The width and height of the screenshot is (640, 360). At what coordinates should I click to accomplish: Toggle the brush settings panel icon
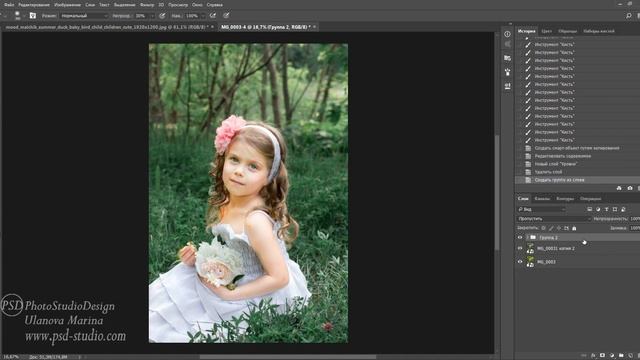33,16
